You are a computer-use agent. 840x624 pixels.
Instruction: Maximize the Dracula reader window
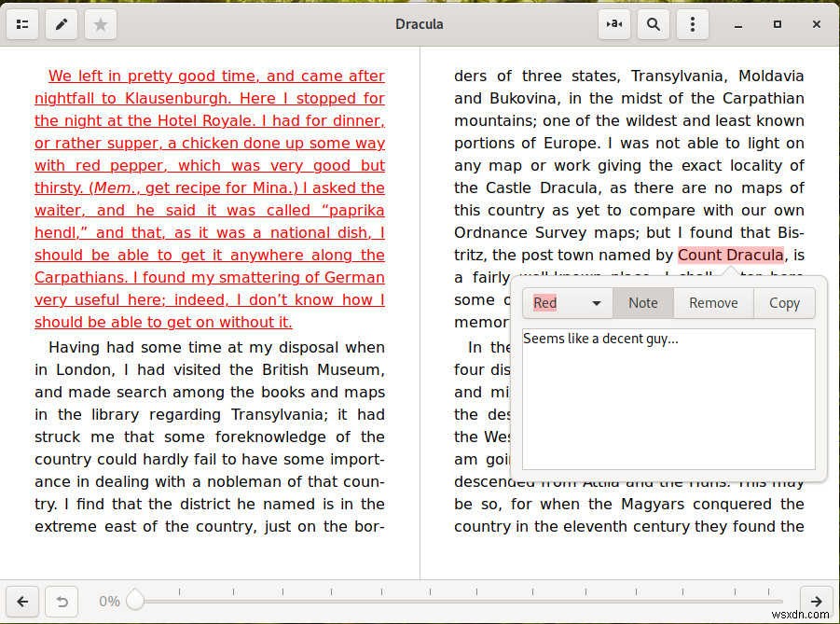pos(778,24)
